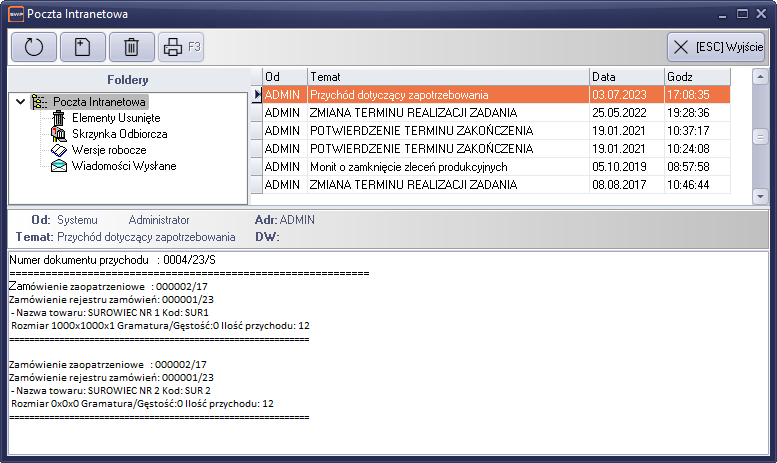This screenshot has height=463, width=777.
Task: Print the message with the printer F3 button
Action: point(180,47)
